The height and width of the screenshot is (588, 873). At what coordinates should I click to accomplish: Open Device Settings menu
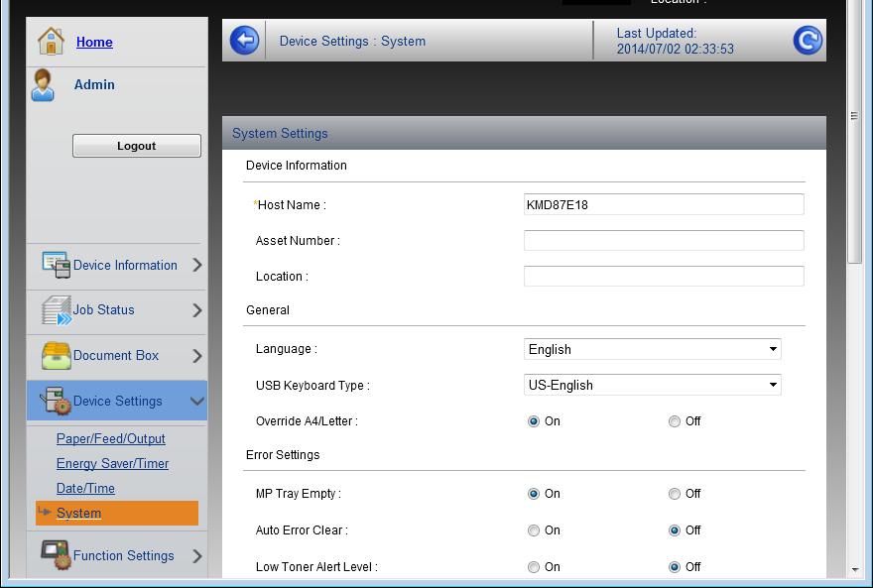tap(116, 401)
